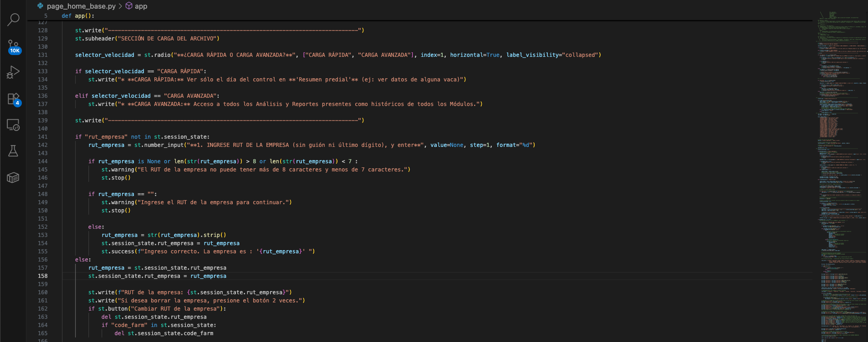This screenshot has width=868, height=342.
Task: Open page_home_base.py breadcrumb dropdown
Action: (81, 6)
